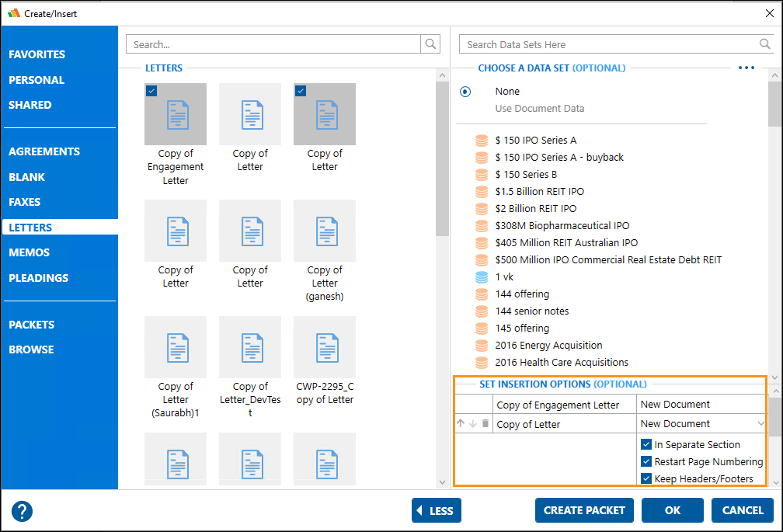Click the template search magnifier icon
The width and height of the screenshot is (783, 532).
tap(430, 44)
